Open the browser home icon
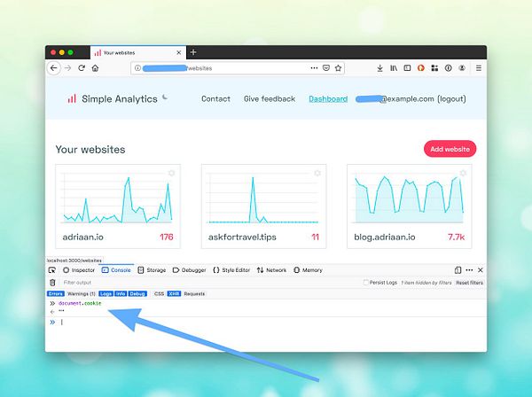Image resolution: width=532 pixels, height=397 pixels. point(96,68)
